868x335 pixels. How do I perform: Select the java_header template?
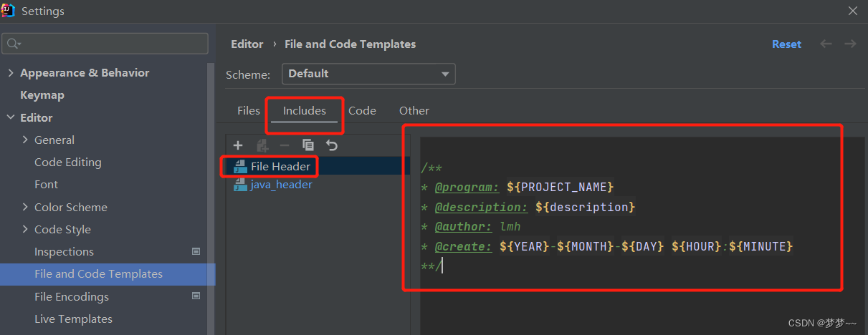[281, 185]
